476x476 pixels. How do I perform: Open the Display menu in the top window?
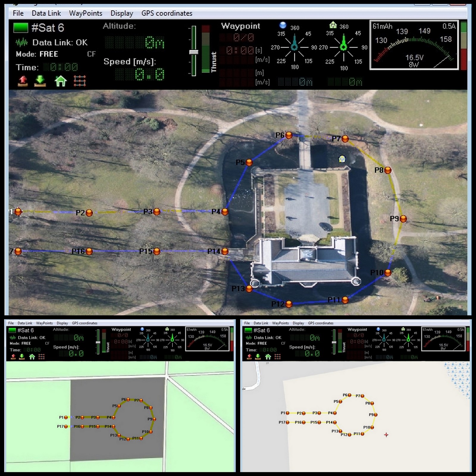[x=122, y=13]
